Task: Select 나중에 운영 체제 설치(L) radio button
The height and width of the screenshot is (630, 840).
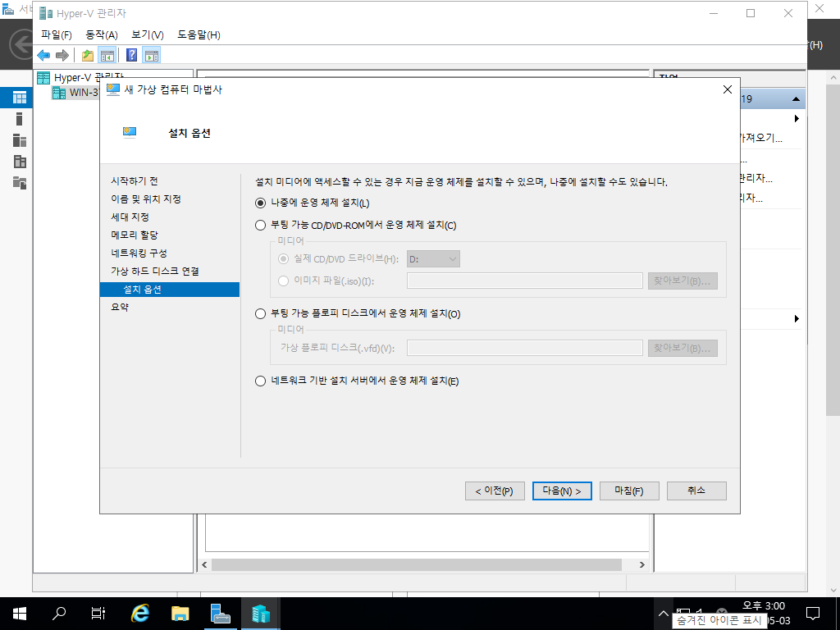Action: click(x=260, y=203)
